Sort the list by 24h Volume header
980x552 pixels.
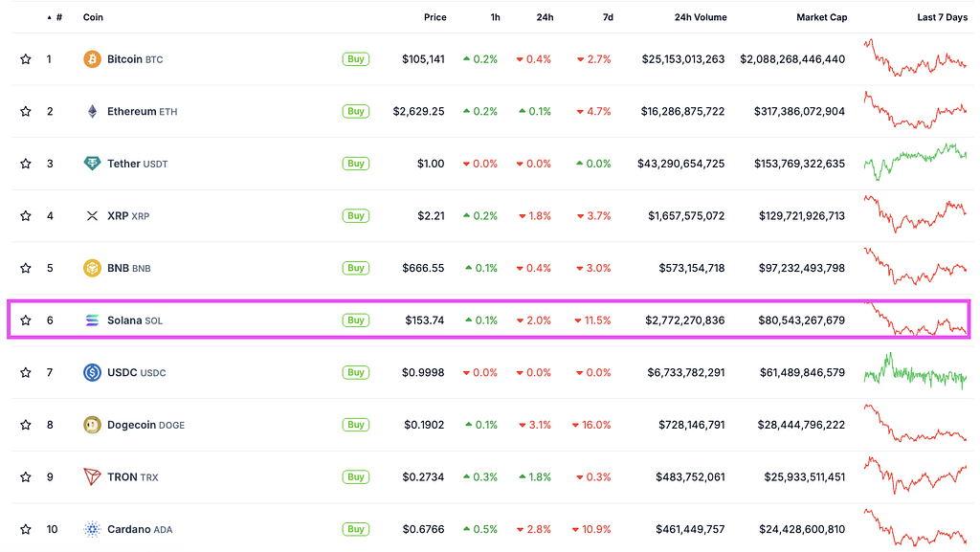coord(700,17)
